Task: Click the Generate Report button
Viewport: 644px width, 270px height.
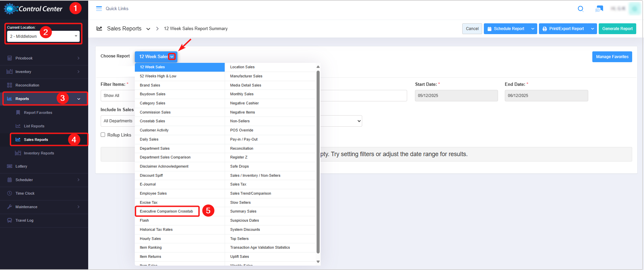Action: pyautogui.click(x=617, y=29)
